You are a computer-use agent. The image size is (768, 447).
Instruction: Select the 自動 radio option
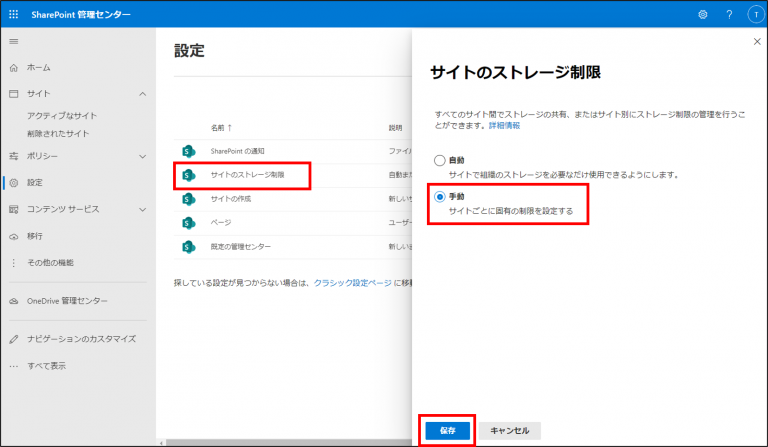439,160
